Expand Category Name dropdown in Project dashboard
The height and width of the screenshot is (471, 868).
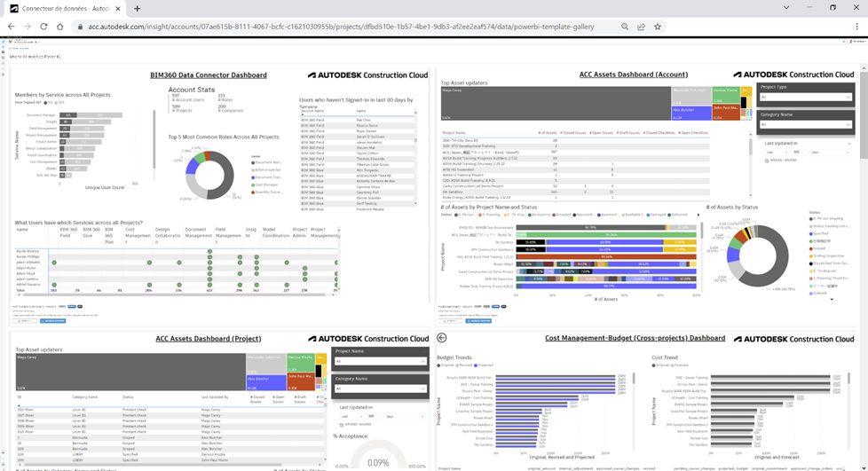coord(380,389)
